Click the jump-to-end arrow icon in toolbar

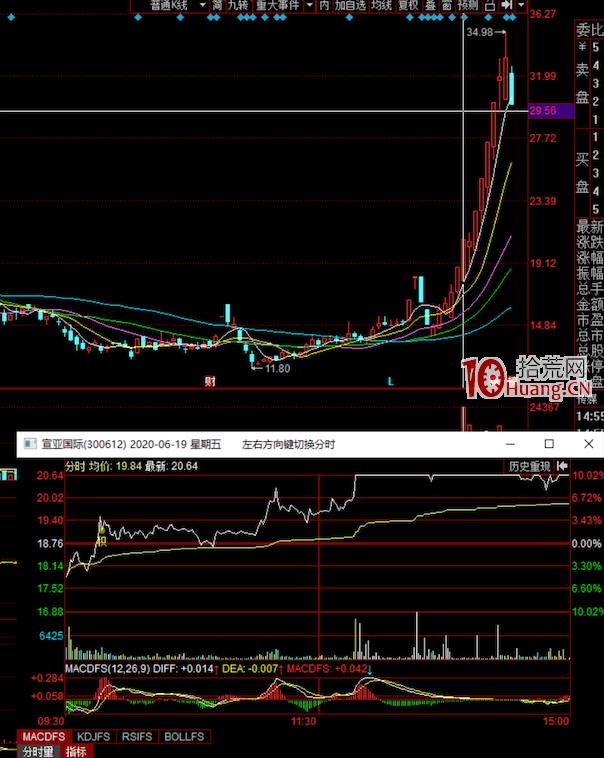[x=506, y=5]
